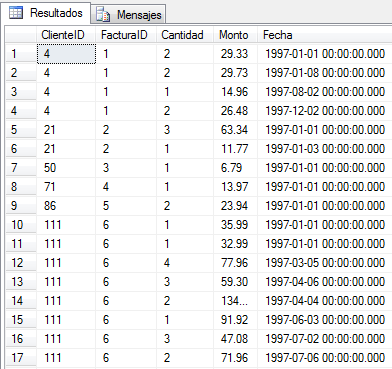Click FacturaID cell 5 in row 9
392x369 pixels.
pos(126,206)
